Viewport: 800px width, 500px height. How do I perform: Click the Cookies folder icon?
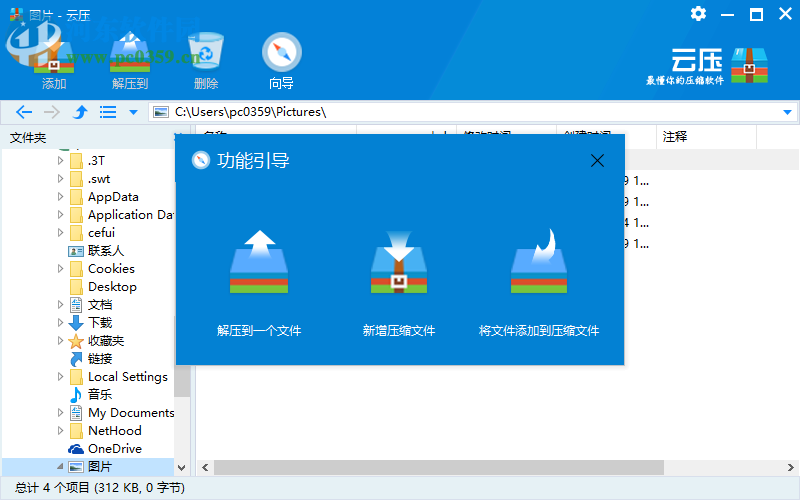tap(76, 268)
